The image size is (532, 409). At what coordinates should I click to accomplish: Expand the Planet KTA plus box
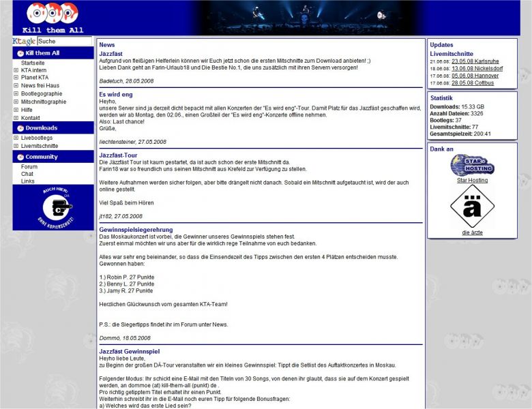[16, 78]
